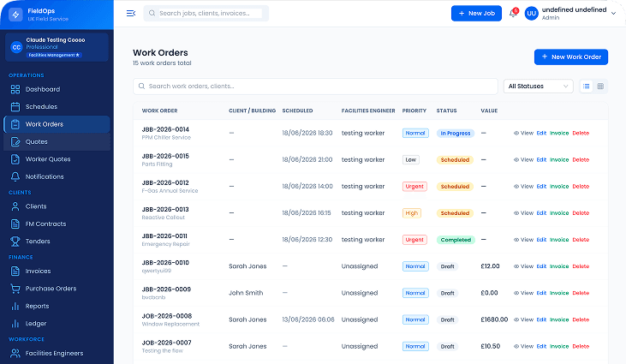Click the FieldOps lightning logo icon

(x=15, y=15)
